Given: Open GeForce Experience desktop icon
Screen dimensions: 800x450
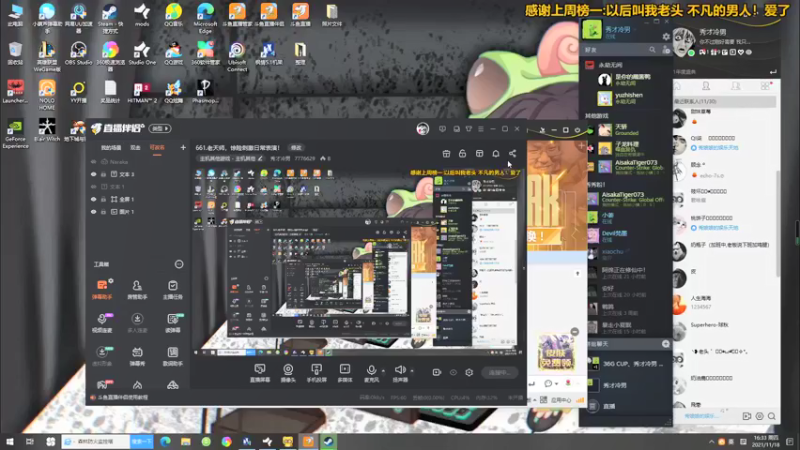Looking at the screenshot, I should click(x=15, y=134).
